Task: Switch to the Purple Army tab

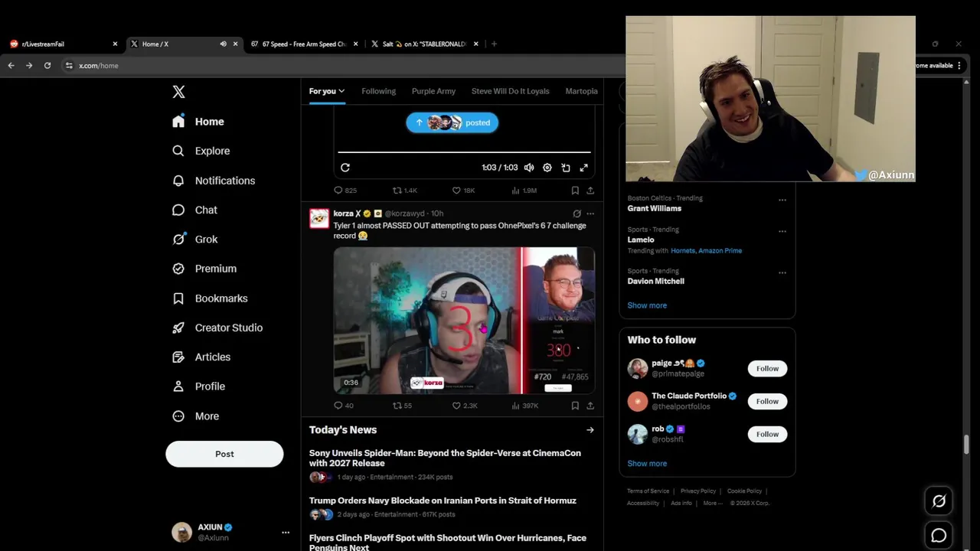Action: [433, 91]
